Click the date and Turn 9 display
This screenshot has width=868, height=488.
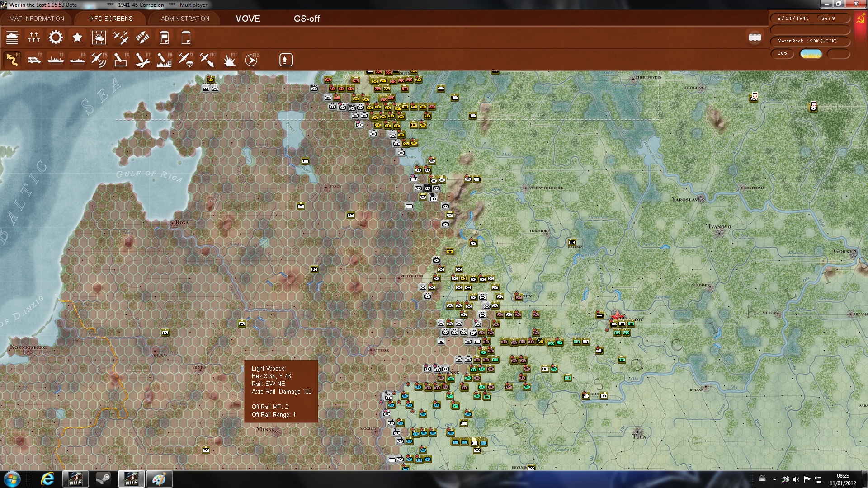(x=810, y=19)
